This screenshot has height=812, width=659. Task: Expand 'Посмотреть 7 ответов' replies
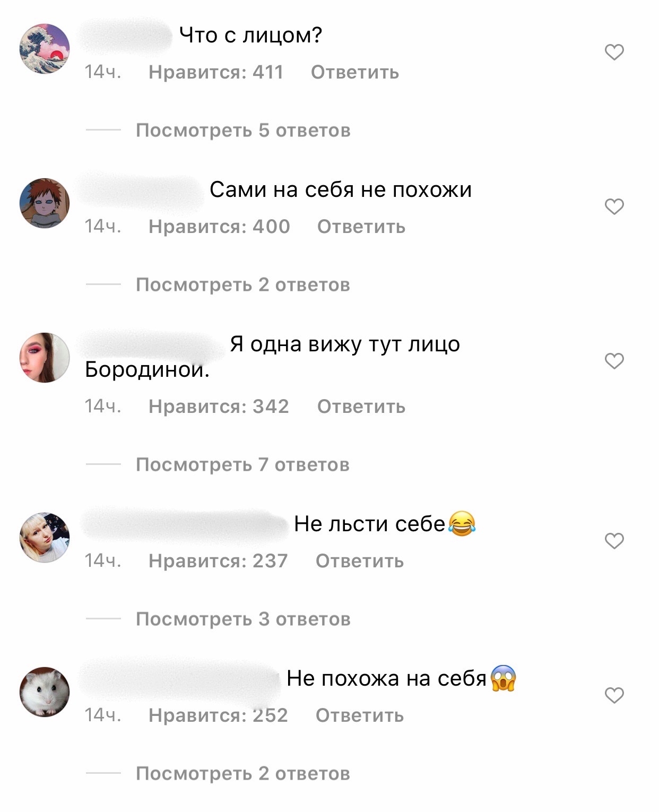[242, 464]
